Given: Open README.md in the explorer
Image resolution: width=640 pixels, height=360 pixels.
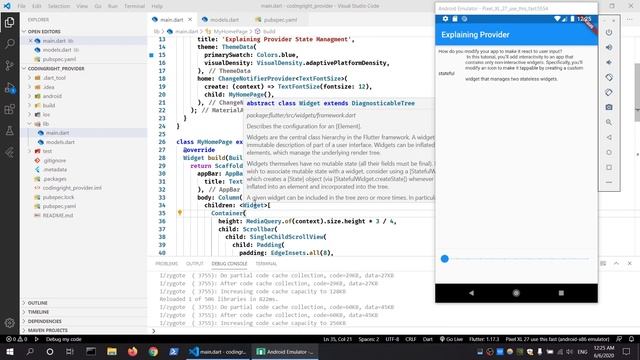Looking at the screenshot, I should [x=58, y=216].
